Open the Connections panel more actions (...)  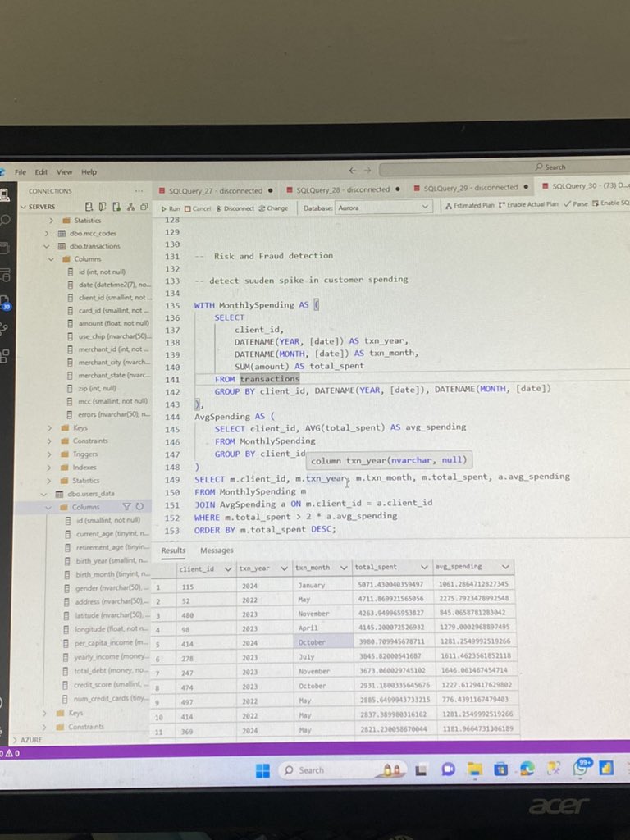click(x=139, y=191)
